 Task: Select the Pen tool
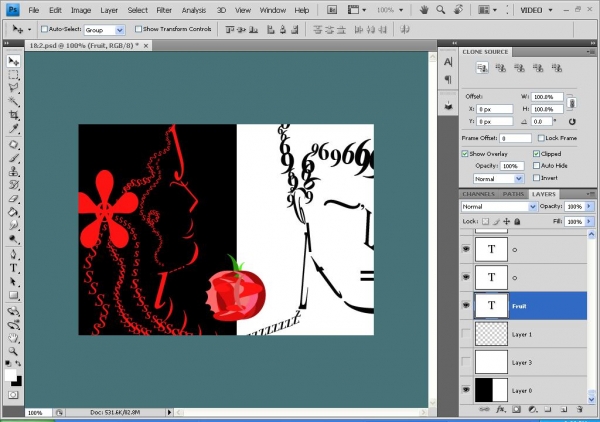pos(13,254)
